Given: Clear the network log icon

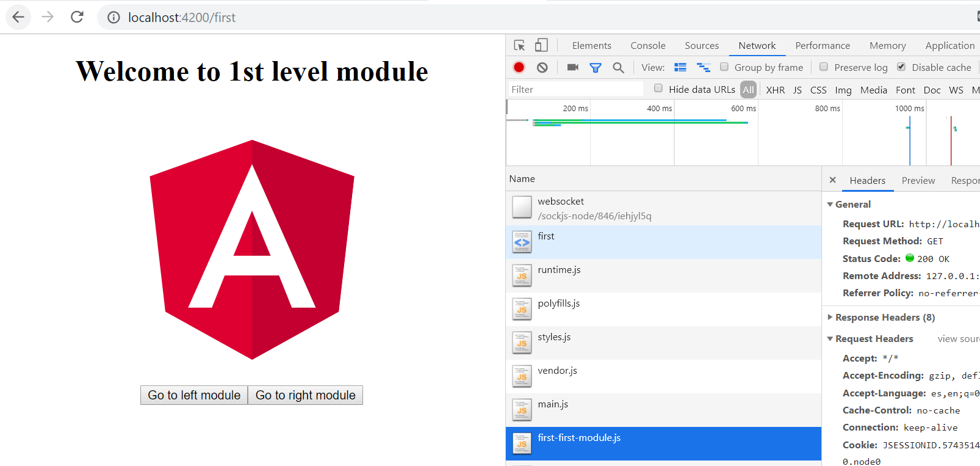Looking at the screenshot, I should pos(542,67).
